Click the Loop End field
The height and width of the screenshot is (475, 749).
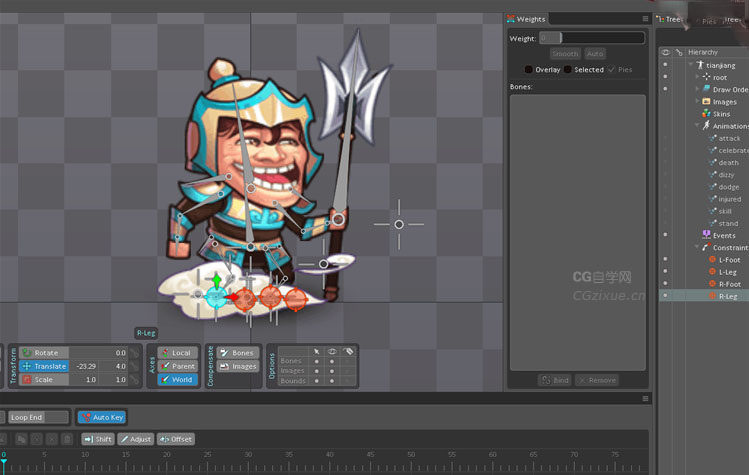click(38, 417)
